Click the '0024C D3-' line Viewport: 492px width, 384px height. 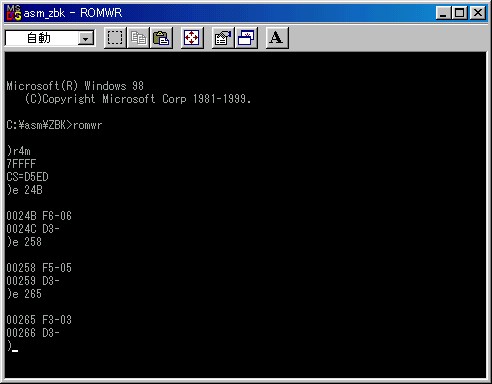pyautogui.click(x=33, y=229)
